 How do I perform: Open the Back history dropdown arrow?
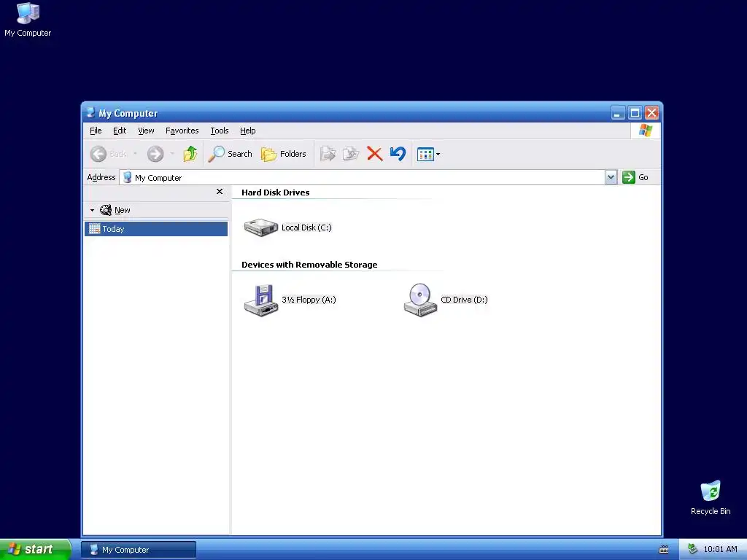(135, 154)
